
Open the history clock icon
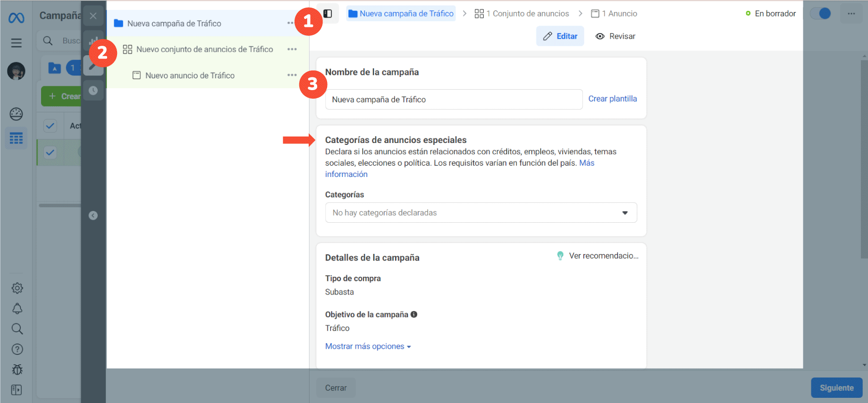pyautogui.click(x=93, y=90)
